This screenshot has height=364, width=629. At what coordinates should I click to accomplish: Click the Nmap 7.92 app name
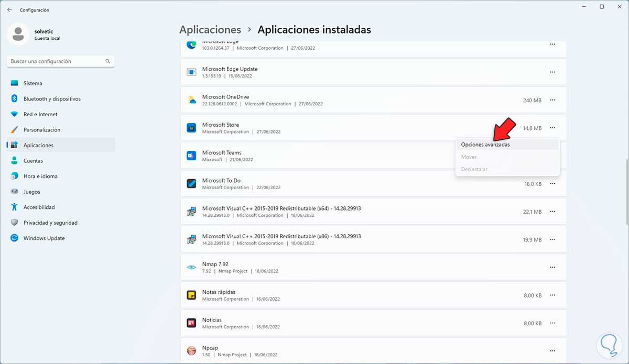pyautogui.click(x=215, y=264)
